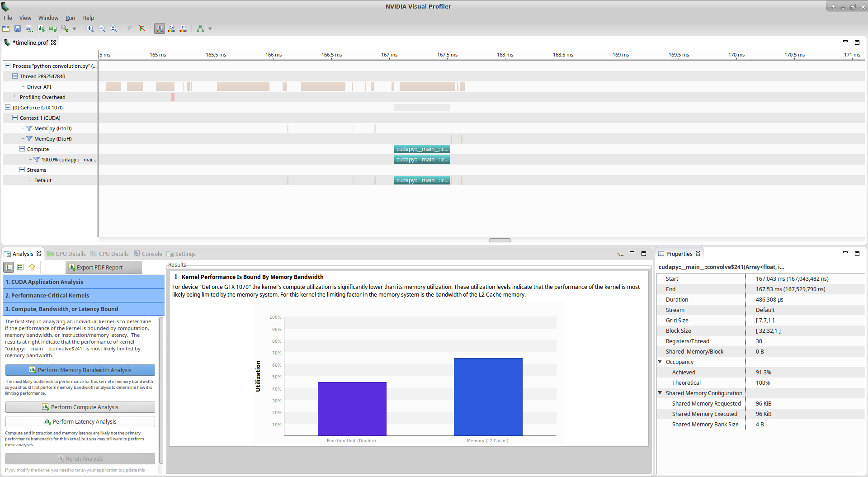Click the Memory (L2 Cache) blue bar
Screen dimensions: 868x477
[x=488, y=397]
